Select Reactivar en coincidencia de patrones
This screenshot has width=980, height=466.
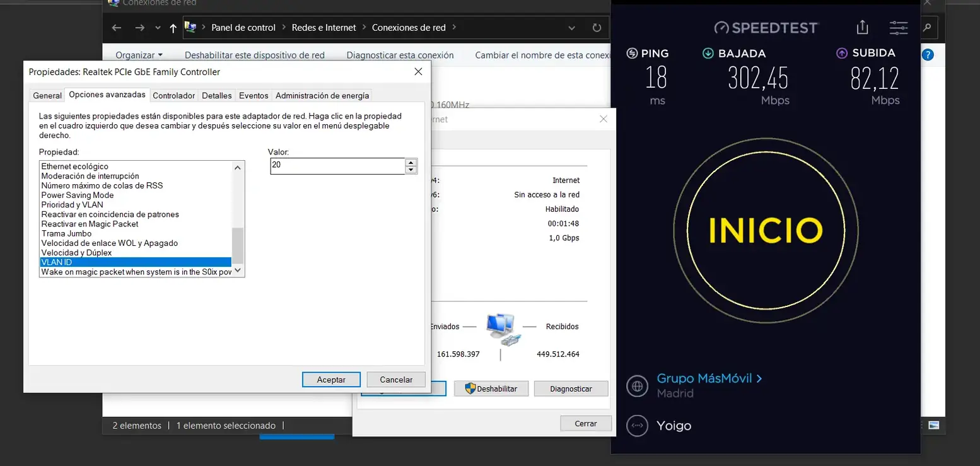pos(136,214)
